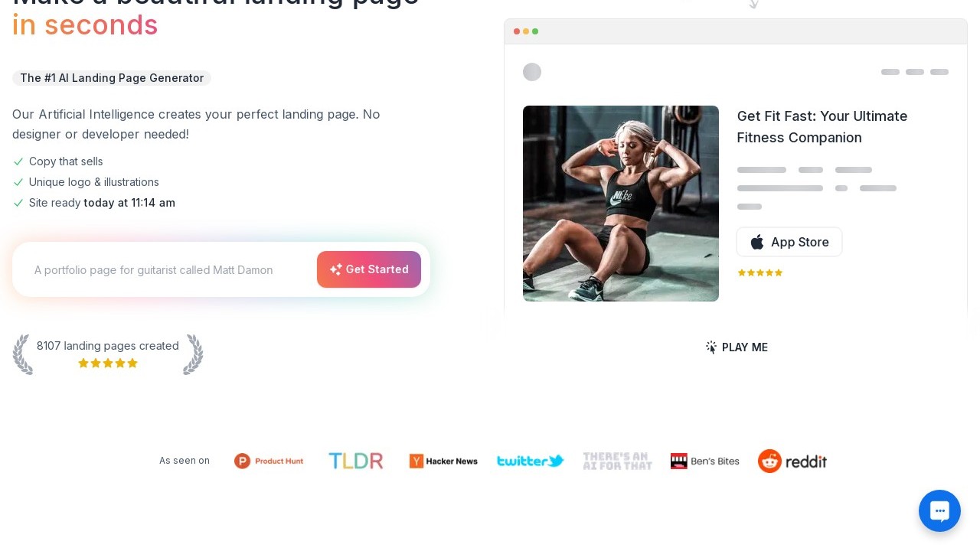Click the green check beside Copy that sells
Image resolution: width=980 pixels, height=551 pixels.
[x=18, y=161]
